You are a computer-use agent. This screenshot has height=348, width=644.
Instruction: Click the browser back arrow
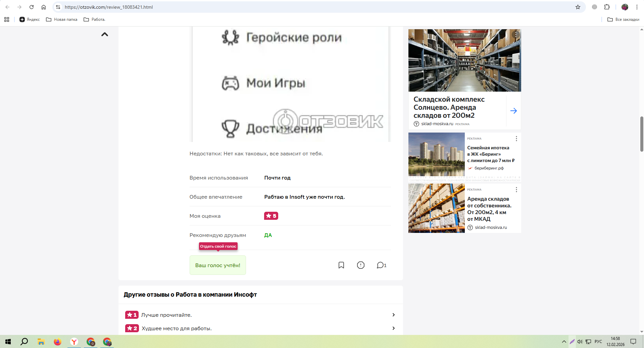[7, 7]
